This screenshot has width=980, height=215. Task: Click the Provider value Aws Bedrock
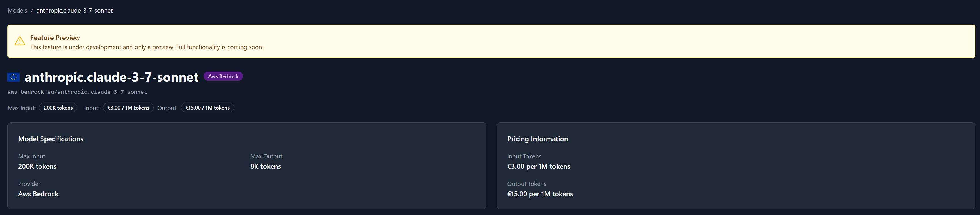(x=38, y=194)
